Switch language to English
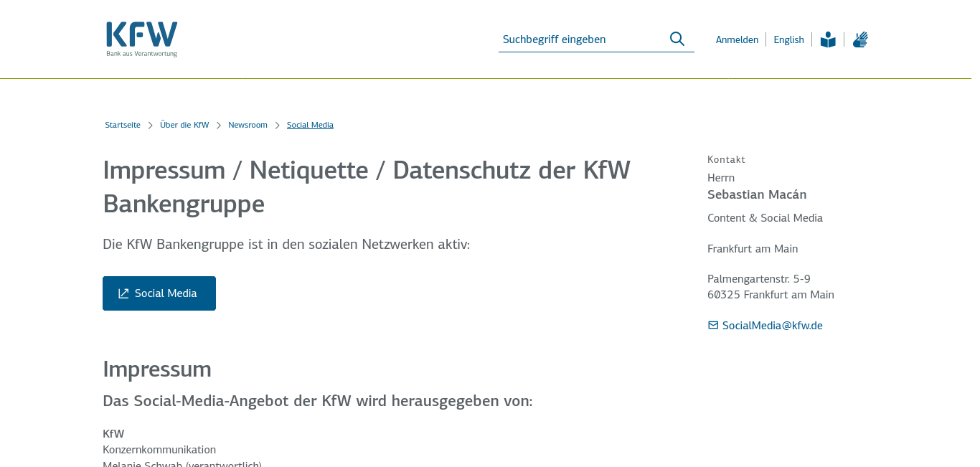 coord(788,39)
